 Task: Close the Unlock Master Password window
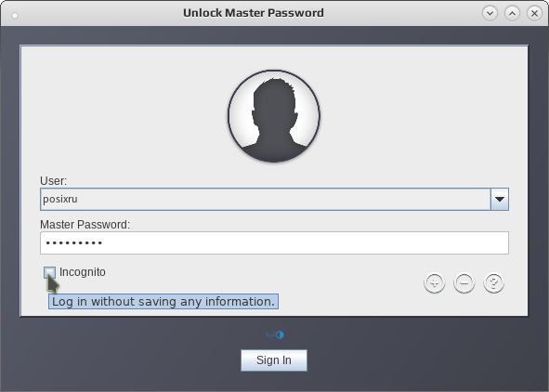(x=534, y=14)
